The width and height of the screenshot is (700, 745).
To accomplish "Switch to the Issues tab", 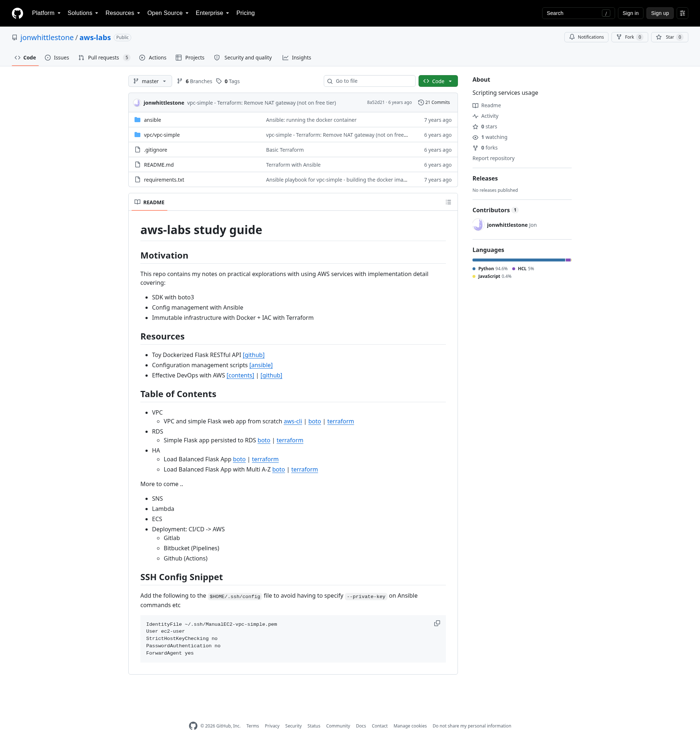I will (x=57, y=58).
